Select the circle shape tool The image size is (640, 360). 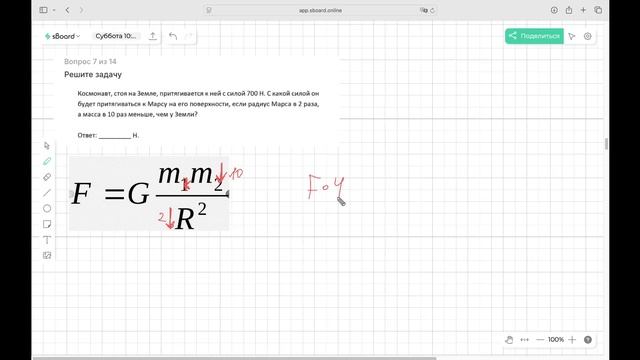point(47,209)
